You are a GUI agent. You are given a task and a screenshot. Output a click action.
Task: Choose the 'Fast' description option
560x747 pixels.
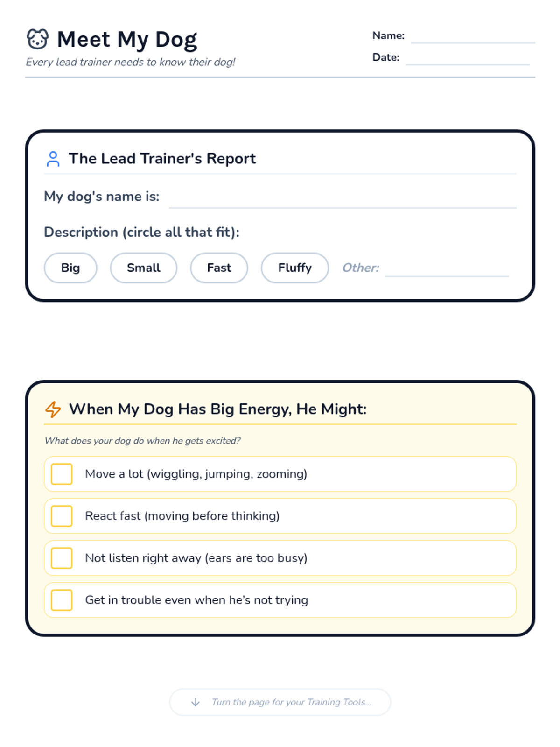(219, 268)
